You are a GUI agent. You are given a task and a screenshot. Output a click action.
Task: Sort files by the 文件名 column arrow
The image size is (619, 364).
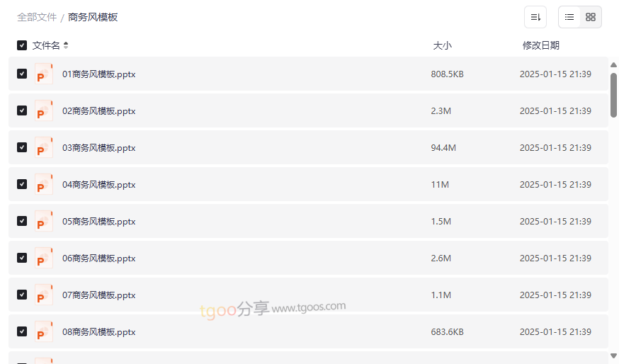click(66, 45)
